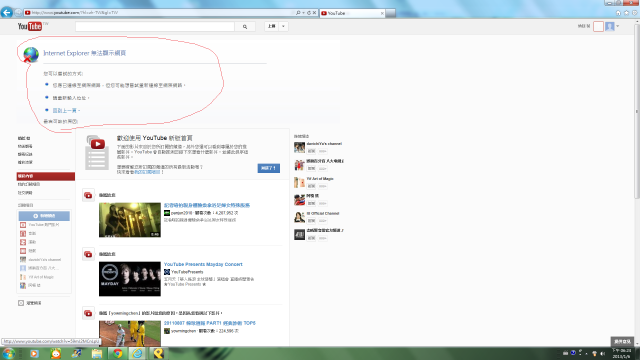Image resolution: width=640 pixels, height=360 pixels.
Task: Open Windows Media Player from the taskbar
Action: 34,353
